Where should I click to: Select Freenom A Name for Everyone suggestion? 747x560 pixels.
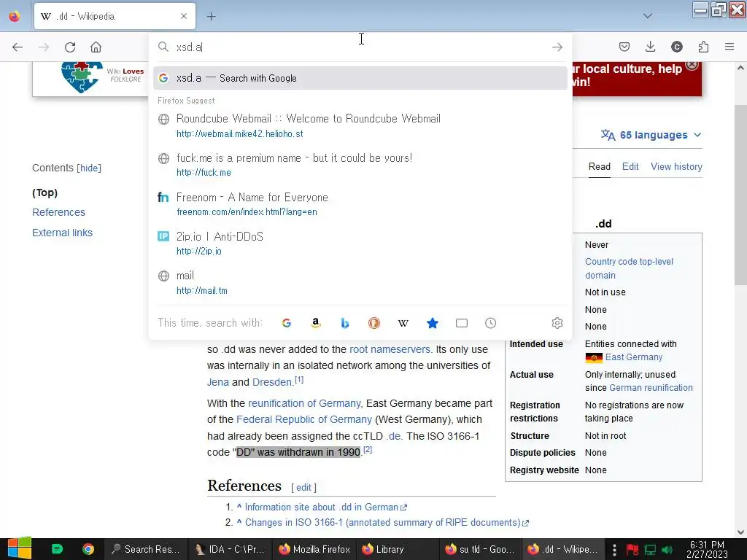(x=360, y=204)
